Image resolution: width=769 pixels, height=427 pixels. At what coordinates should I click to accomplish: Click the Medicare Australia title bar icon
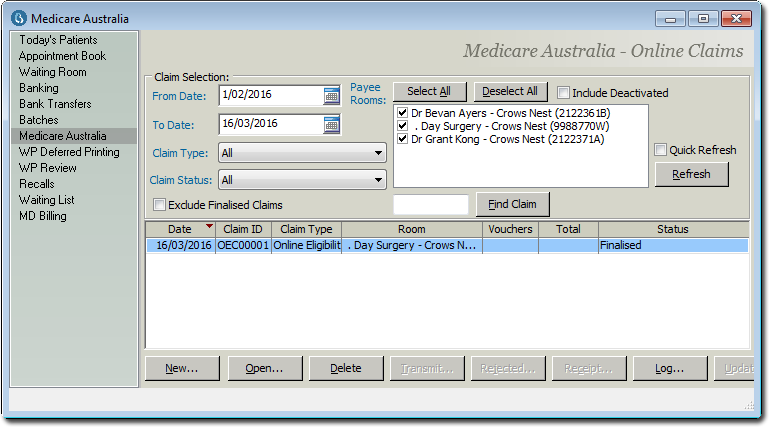coord(17,18)
